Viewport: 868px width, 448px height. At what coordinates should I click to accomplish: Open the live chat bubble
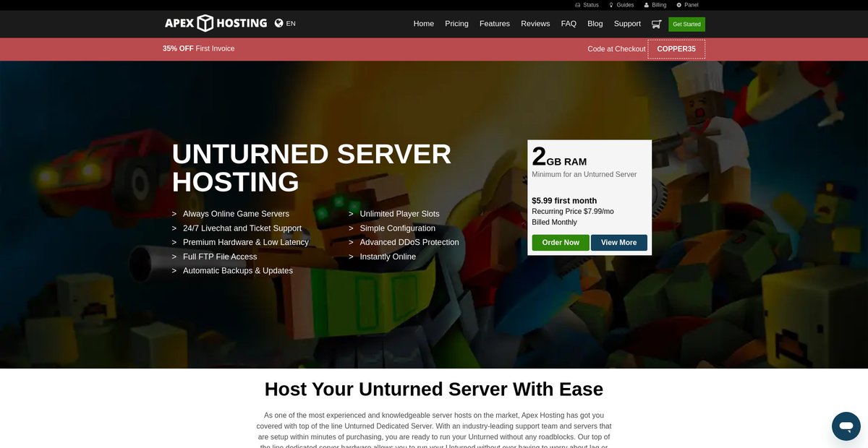846,426
